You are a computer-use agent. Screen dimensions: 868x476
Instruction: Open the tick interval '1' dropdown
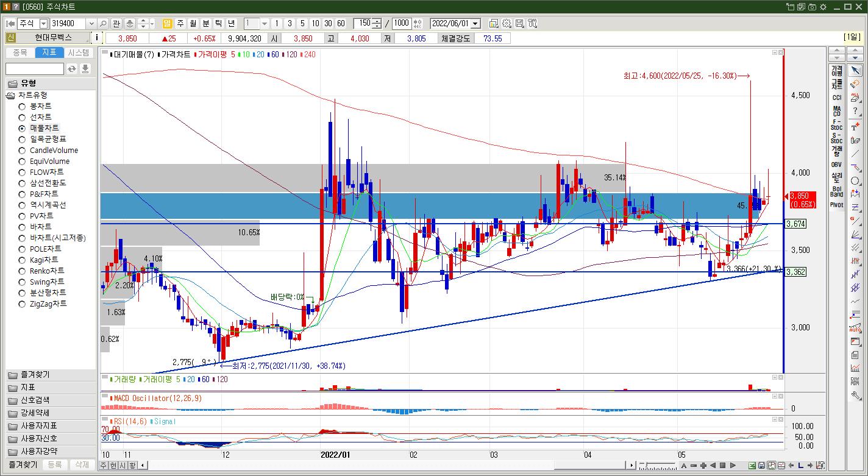point(265,23)
